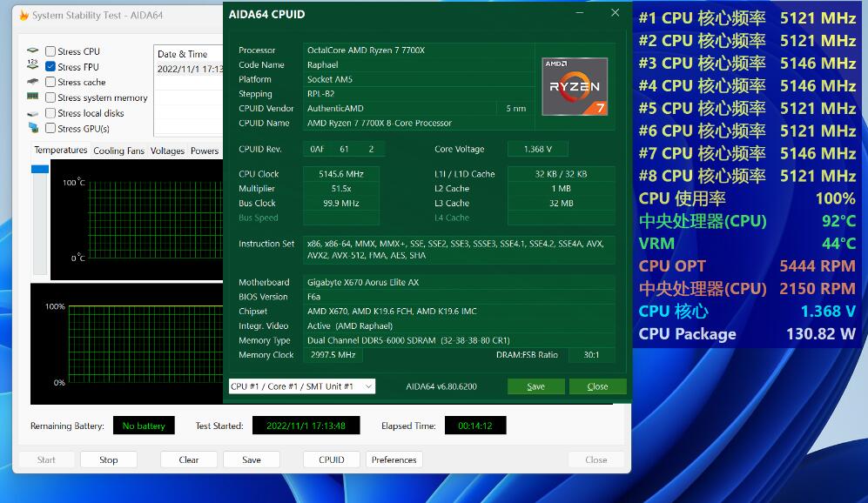
Task: Click the Clear button in Stability Test
Action: [x=189, y=459]
